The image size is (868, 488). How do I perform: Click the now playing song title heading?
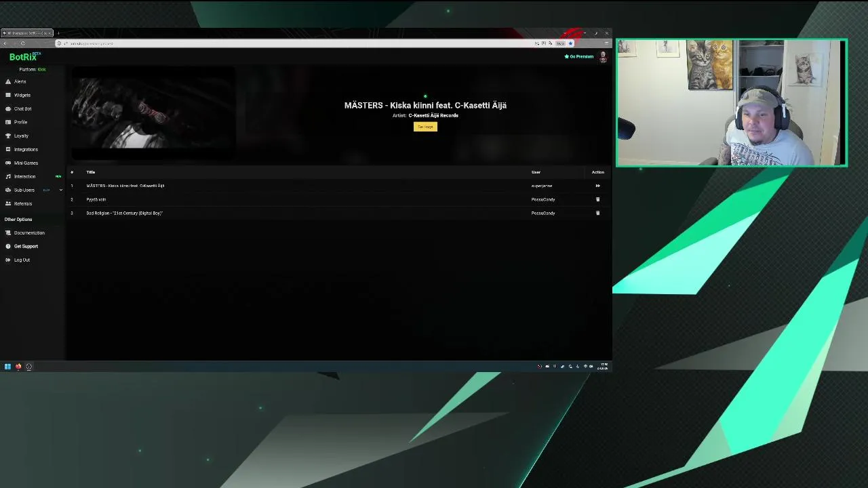click(x=425, y=105)
